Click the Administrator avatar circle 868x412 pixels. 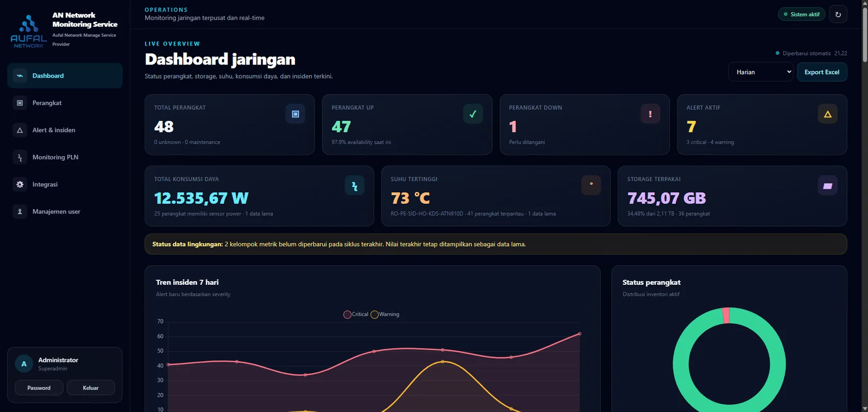[x=24, y=364]
